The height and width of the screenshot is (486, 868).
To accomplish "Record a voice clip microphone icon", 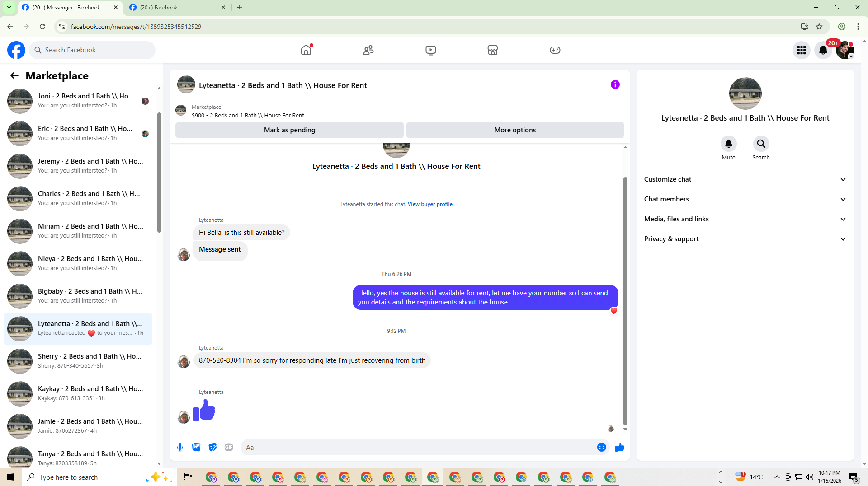I will (x=180, y=447).
